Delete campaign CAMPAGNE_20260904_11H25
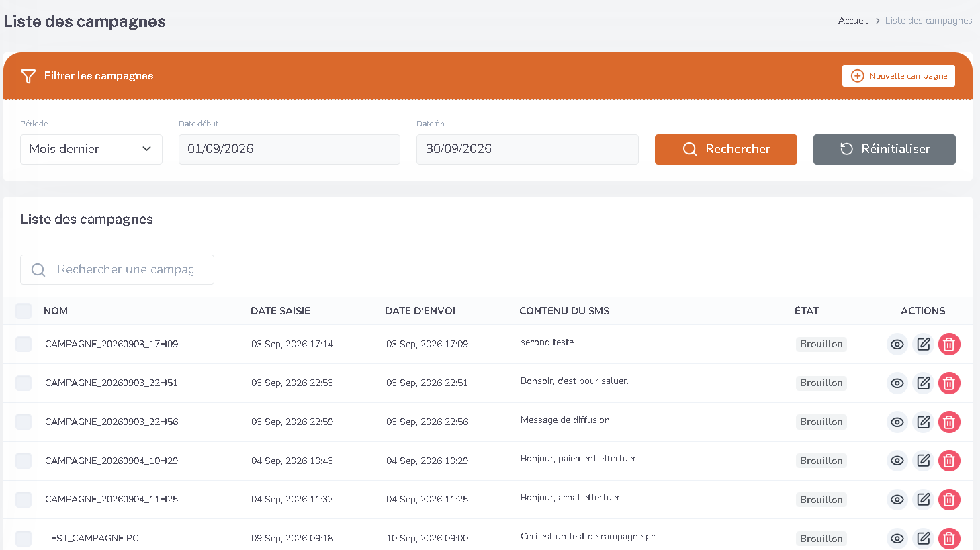 coord(949,500)
